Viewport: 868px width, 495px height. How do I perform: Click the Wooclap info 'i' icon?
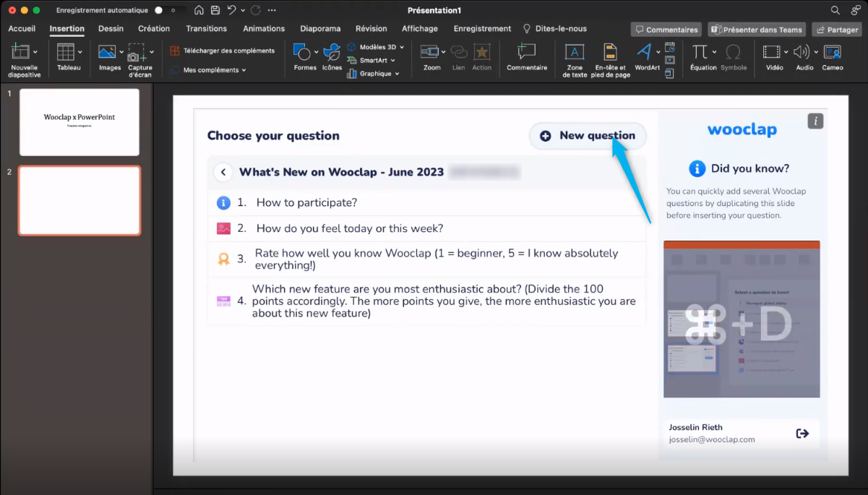815,121
